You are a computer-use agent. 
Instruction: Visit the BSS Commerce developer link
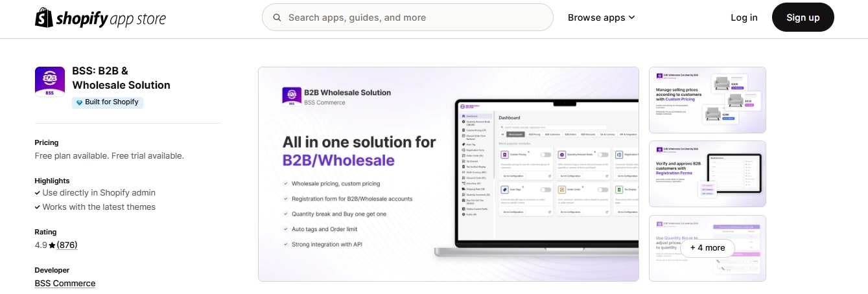pos(65,284)
